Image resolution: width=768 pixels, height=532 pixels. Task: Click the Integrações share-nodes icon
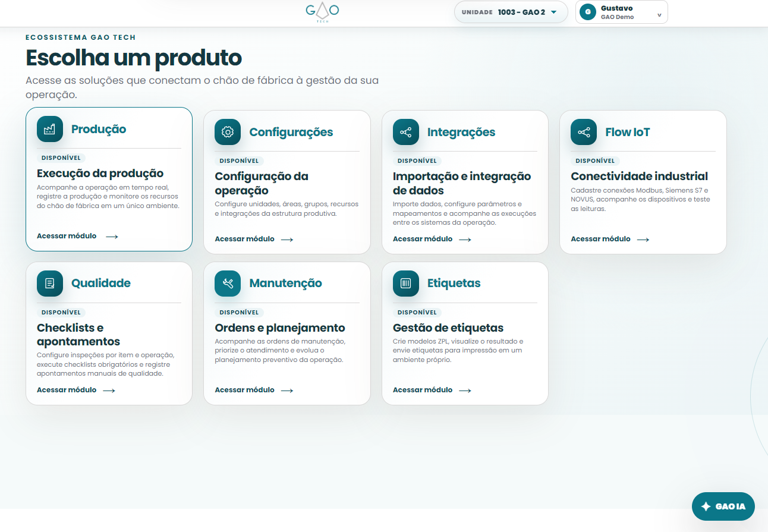click(406, 132)
